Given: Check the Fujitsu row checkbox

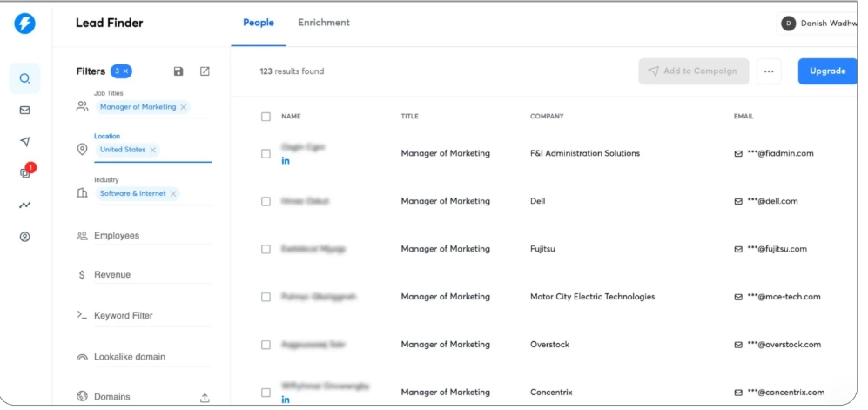Looking at the screenshot, I should pos(266,249).
